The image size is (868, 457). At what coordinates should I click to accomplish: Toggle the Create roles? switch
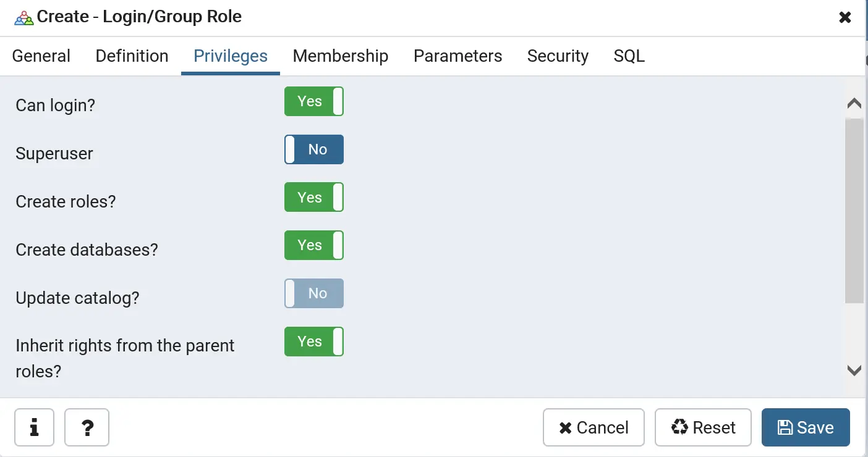point(314,198)
